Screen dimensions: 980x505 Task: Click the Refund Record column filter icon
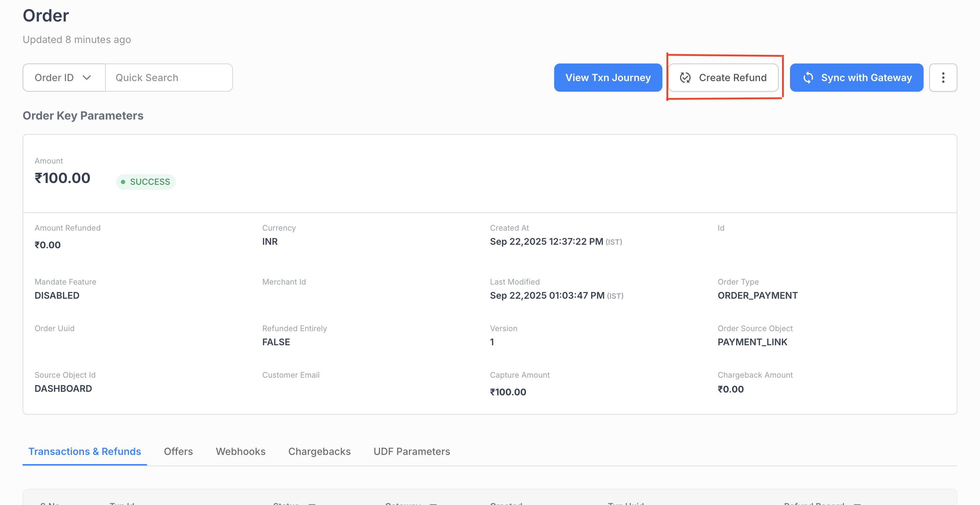857,504
